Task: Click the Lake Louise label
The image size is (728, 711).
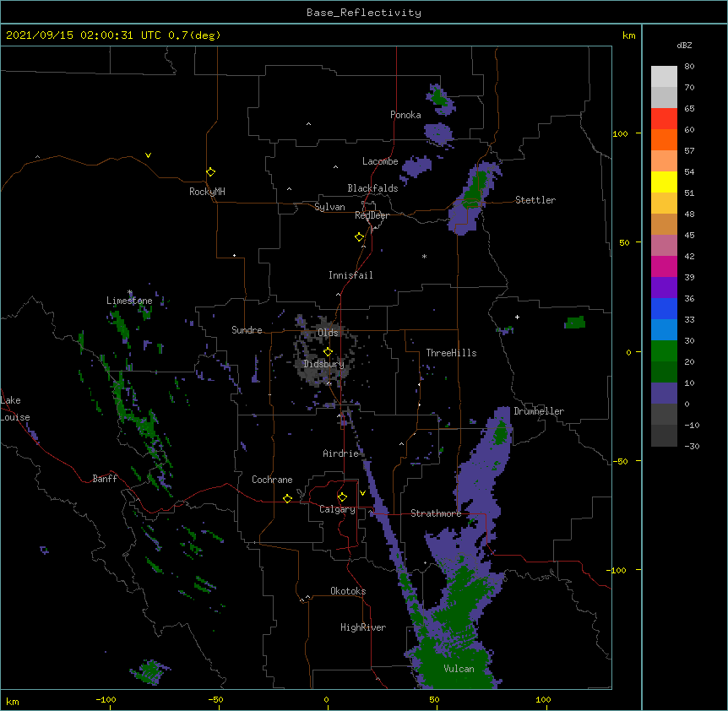Action: (14, 409)
